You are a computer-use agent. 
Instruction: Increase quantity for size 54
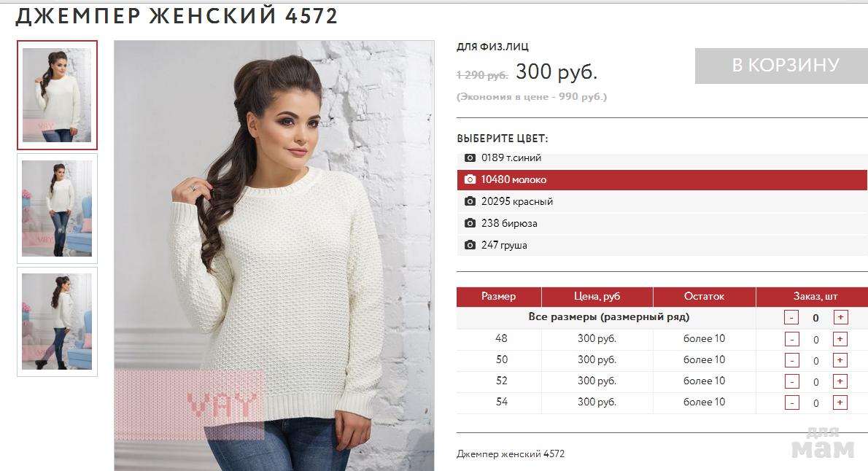[840, 403]
